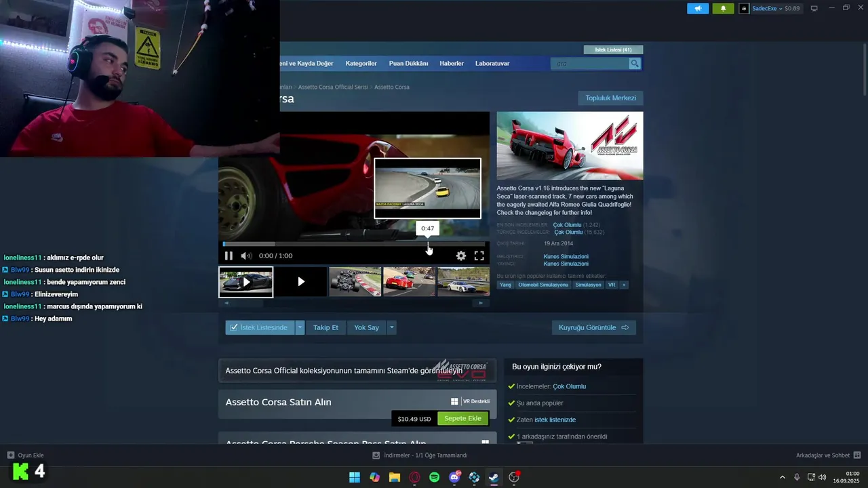
Task: Select the Yarış tag
Action: [x=505, y=285]
